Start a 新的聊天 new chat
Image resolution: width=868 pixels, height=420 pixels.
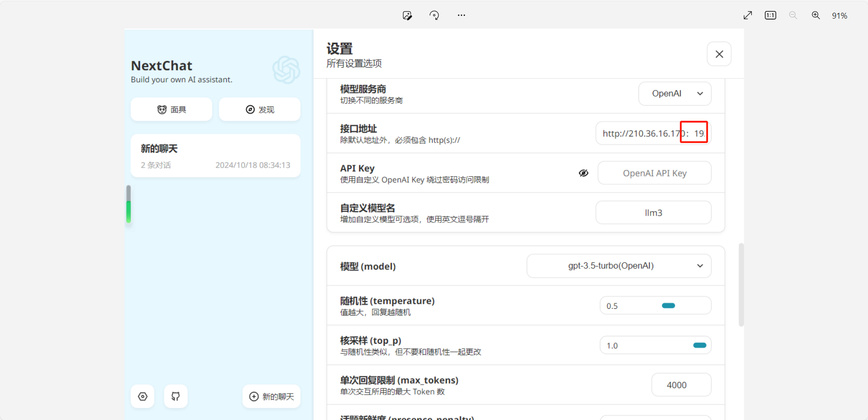tap(271, 396)
